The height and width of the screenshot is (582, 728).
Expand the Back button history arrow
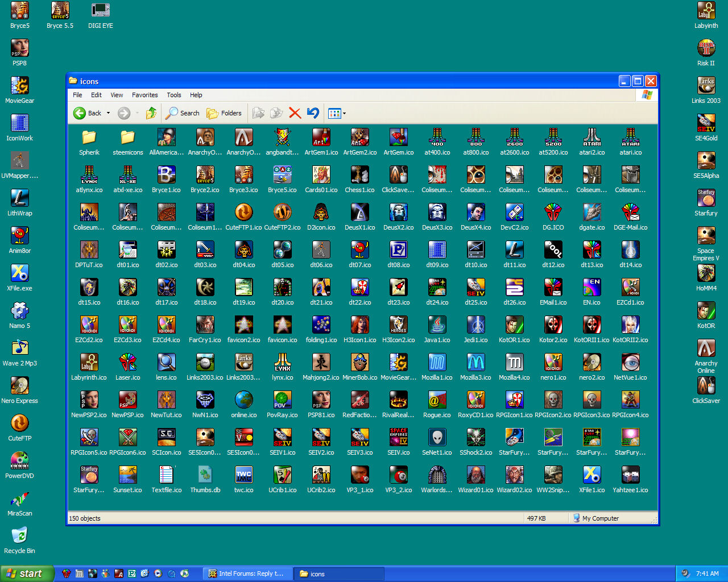click(108, 113)
